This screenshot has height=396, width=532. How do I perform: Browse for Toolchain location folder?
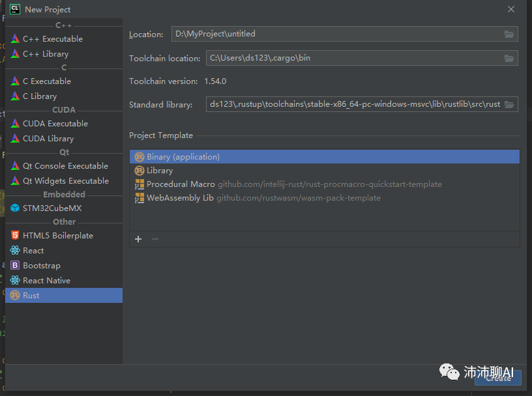pos(509,59)
